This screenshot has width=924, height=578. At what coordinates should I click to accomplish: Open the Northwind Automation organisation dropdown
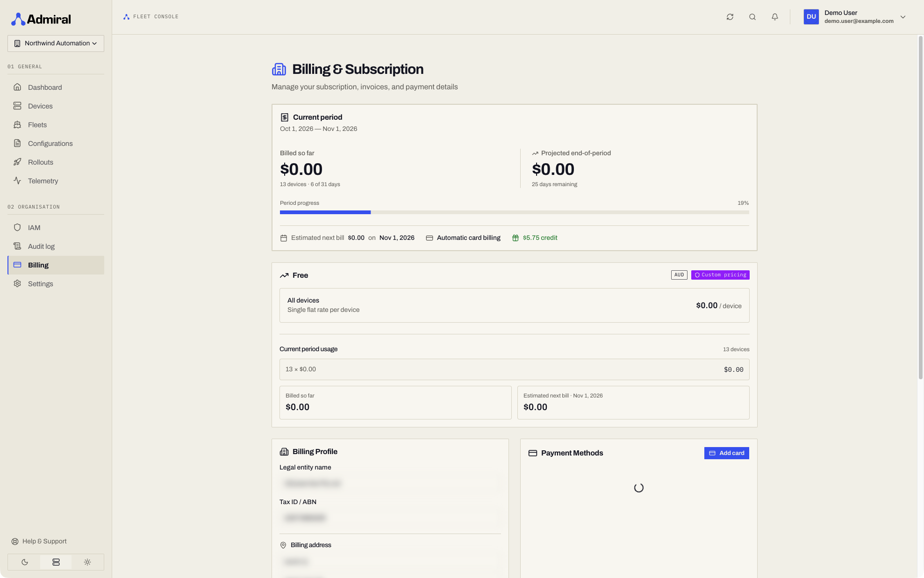tap(56, 43)
